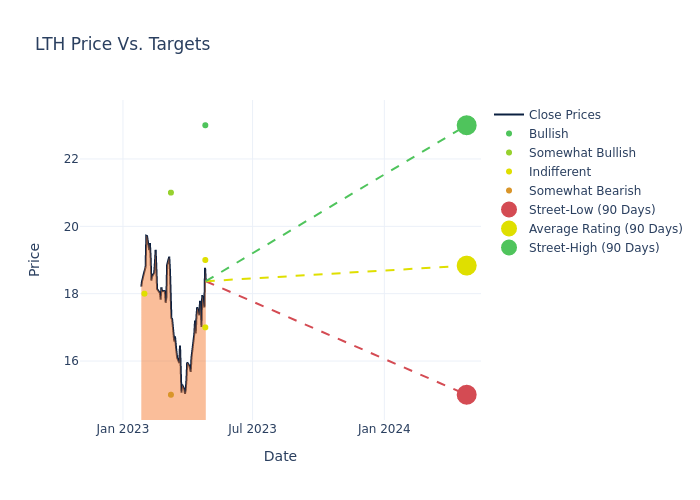The height and width of the screenshot is (500, 700).
Task: Click the Somewhat Bullish dot at 21
Action: 171,193
